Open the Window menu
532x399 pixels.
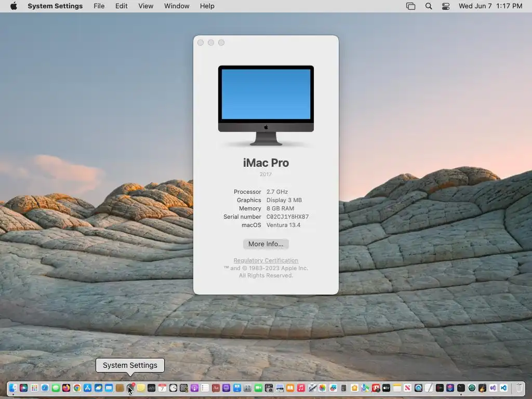177,6
